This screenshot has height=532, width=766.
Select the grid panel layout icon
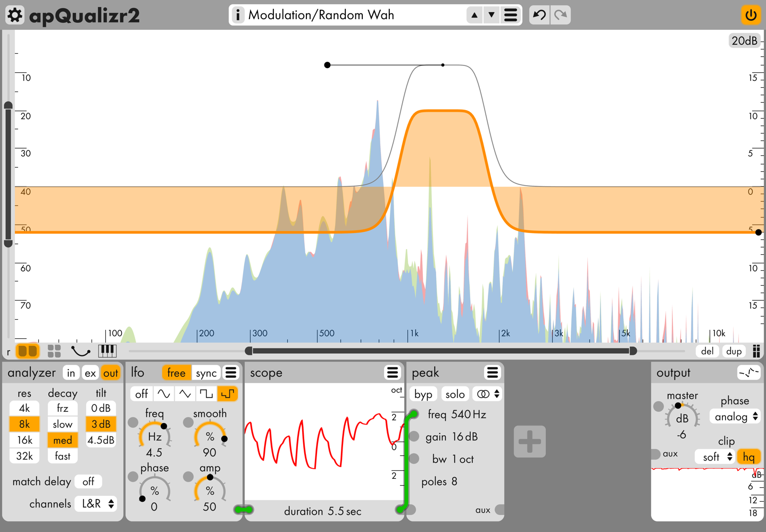click(x=54, y=351)
